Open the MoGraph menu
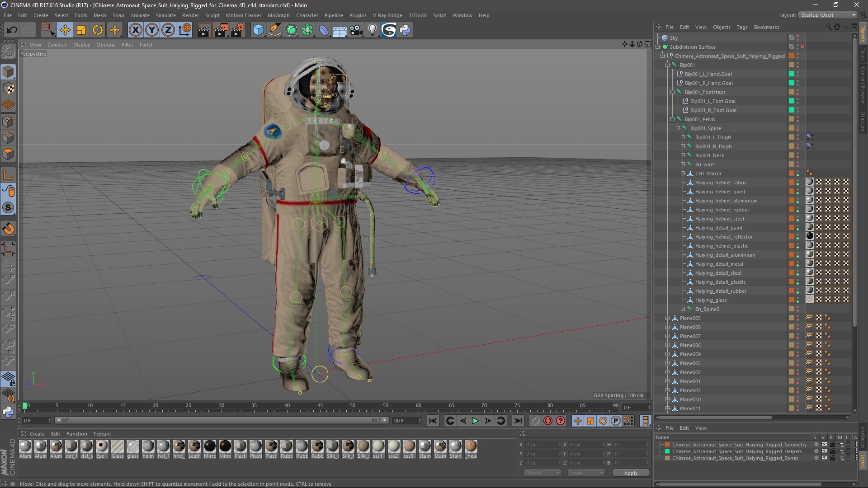The width and height of the screenshot is (868, 488). click(x=278, y=15)
